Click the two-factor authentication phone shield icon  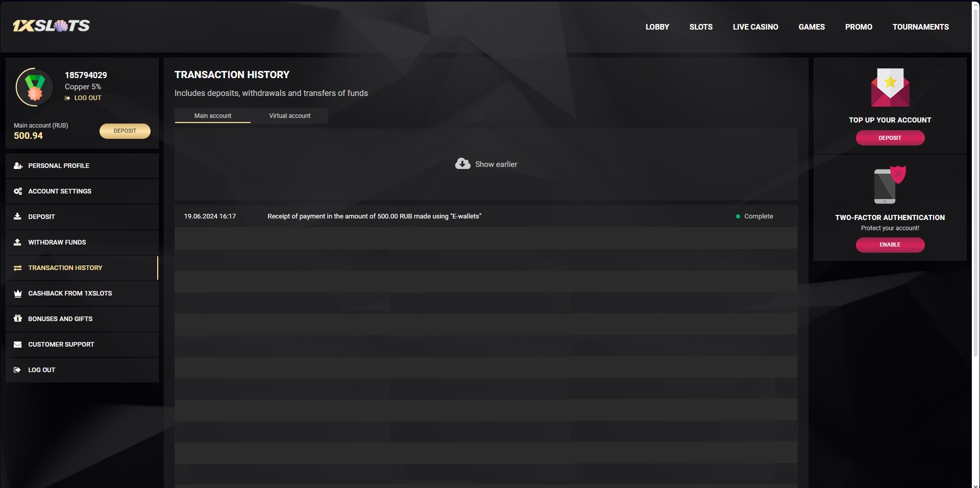pyautogui.click(x=890, y=185)
